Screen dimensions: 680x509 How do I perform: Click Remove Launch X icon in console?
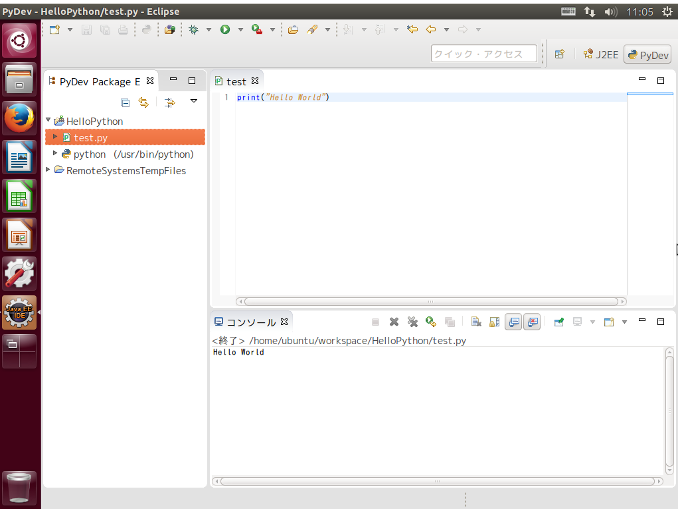pyautogui.click(x=394, y=322)
